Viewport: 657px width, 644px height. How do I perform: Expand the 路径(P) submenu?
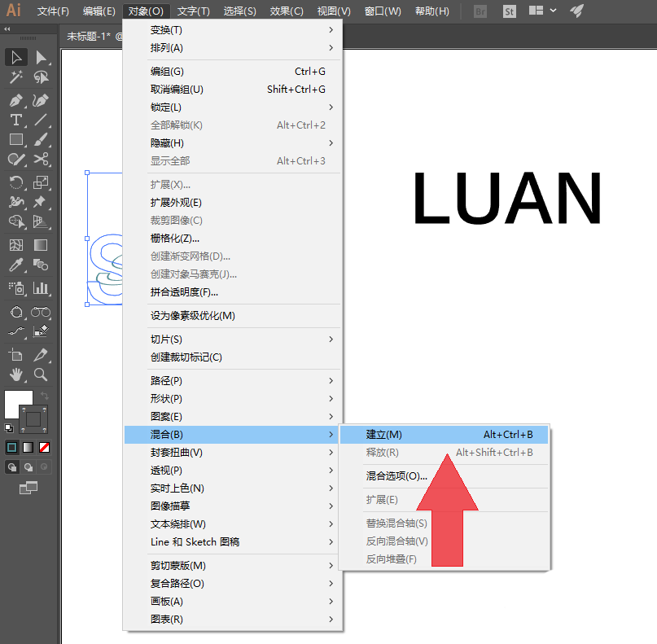(234, 380)
